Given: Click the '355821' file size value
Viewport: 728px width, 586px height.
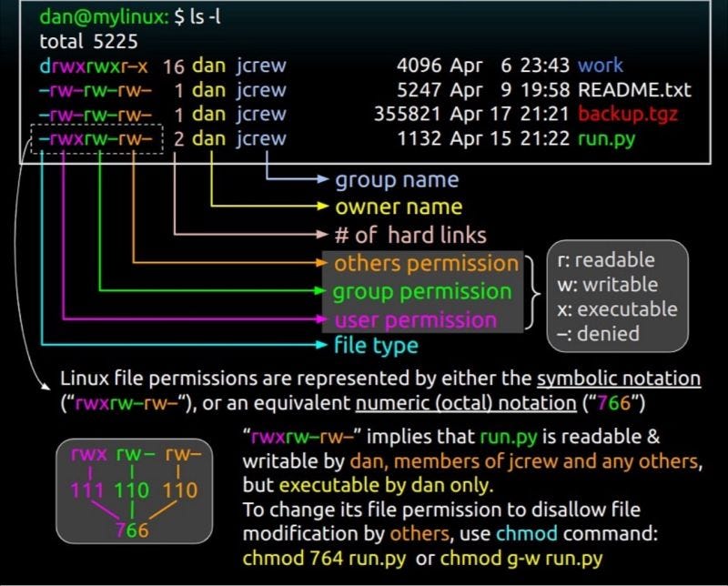Looking at the screenshot, I should coord(407,115).
